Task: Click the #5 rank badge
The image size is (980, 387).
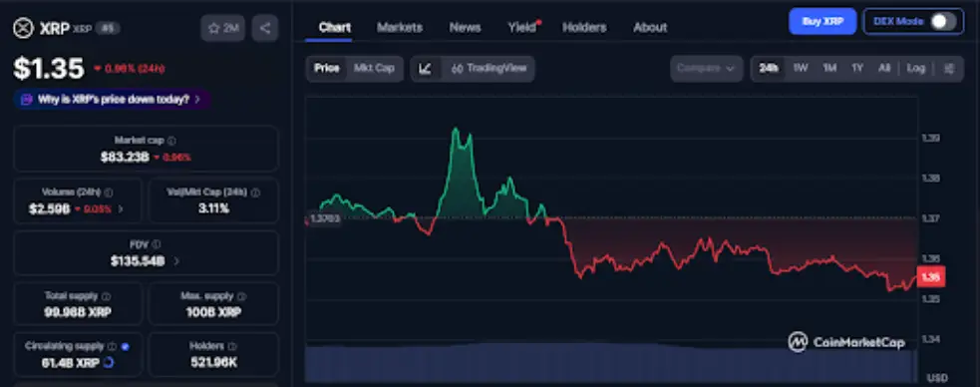Action: coord(108,29)
